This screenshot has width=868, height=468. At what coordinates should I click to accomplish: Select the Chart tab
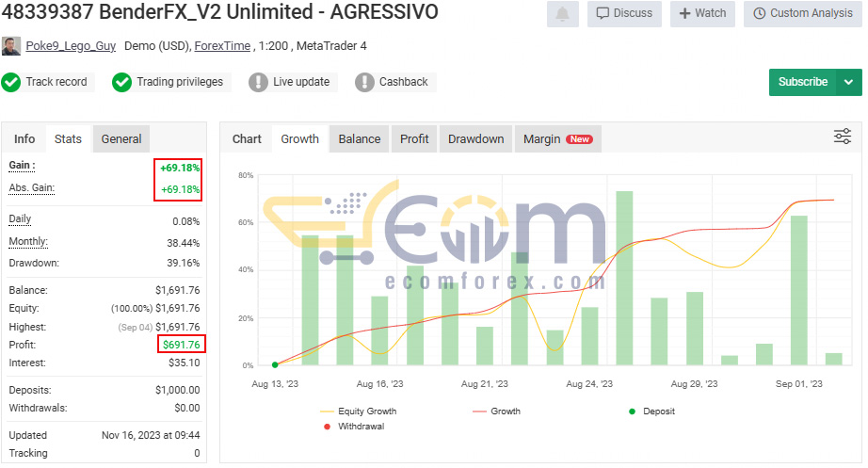(247, 139)
